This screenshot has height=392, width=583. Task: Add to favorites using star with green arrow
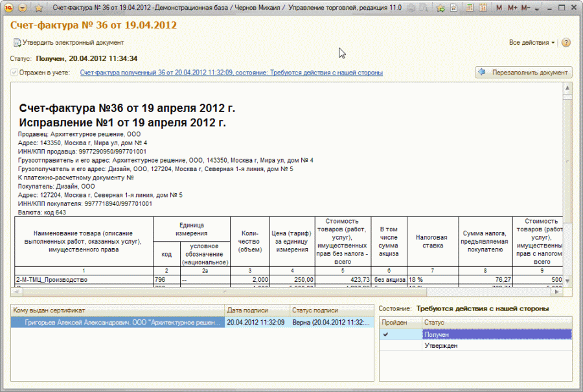coord(440,7)
